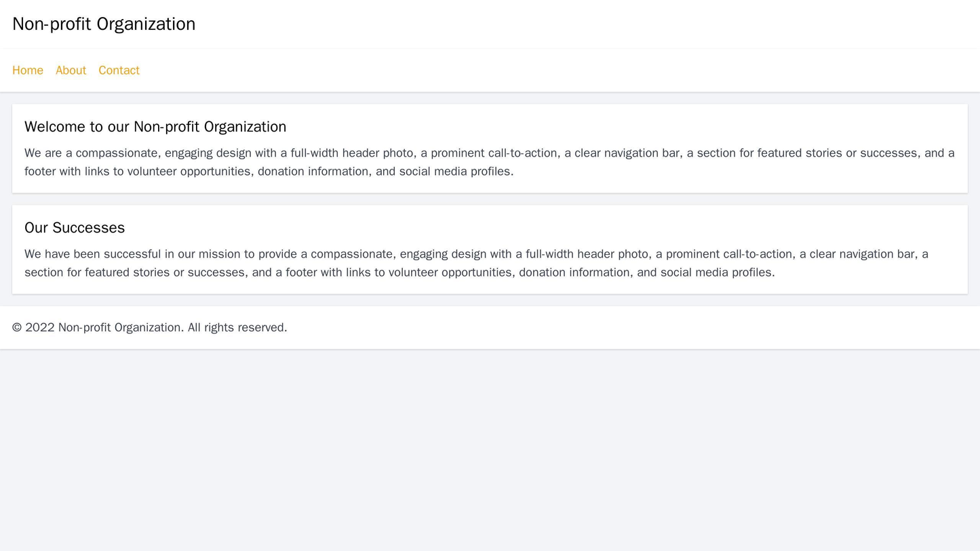Click the Non-profit Organization site title
Image resolution: width=980 pixels, height=551 pixels.
click(x=104, y=24)
